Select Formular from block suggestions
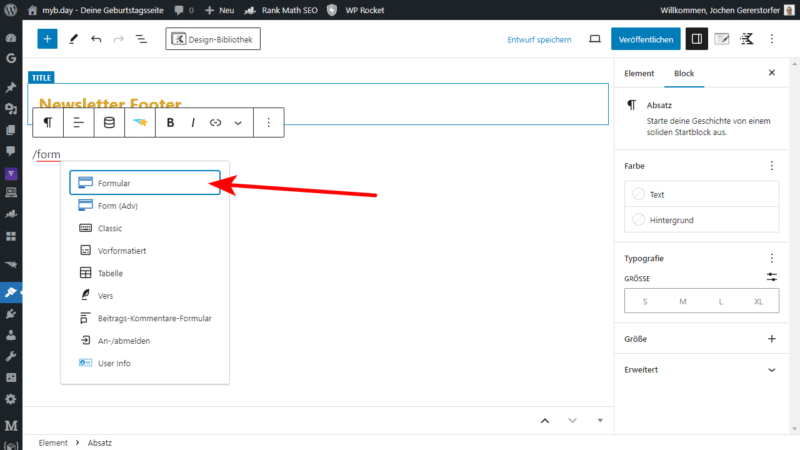Image resolution: width=800 pixels, height=450 pixels. tap(144, 183)
